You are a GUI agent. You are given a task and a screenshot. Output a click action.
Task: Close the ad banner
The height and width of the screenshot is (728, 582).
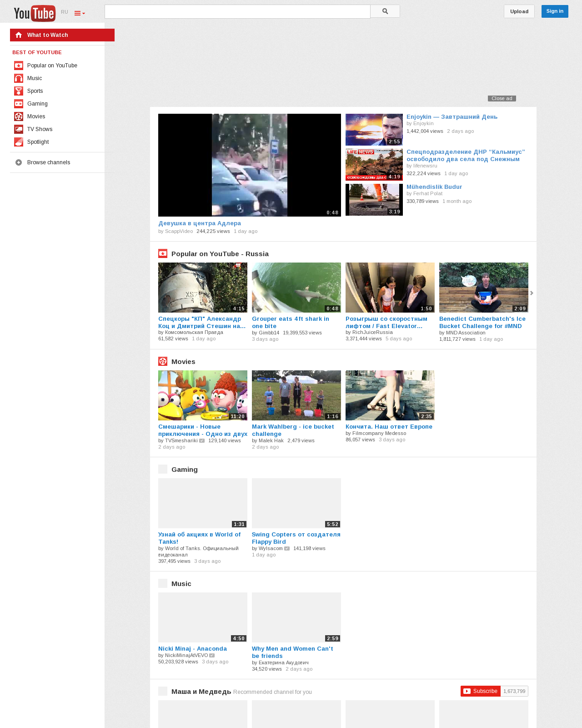point(502,98)
